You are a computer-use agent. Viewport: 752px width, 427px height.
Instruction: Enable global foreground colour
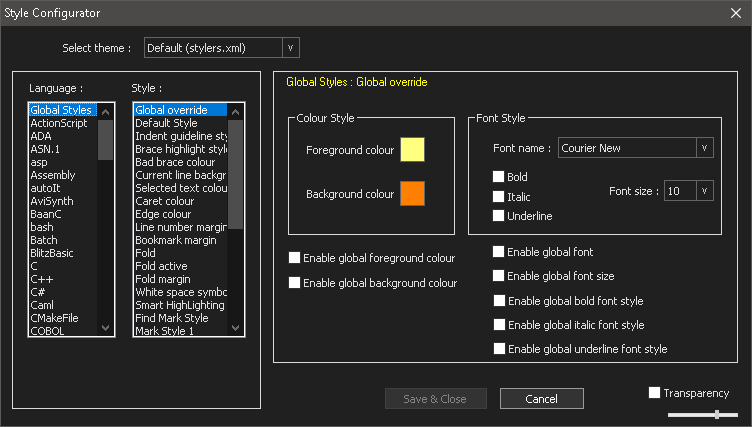(294, 258)
